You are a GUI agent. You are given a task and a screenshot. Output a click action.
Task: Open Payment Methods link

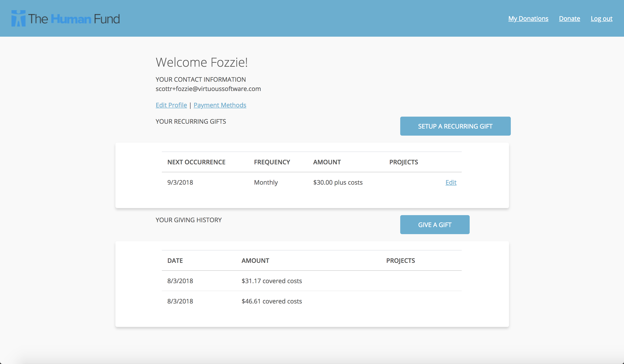(x=220, y=105)
